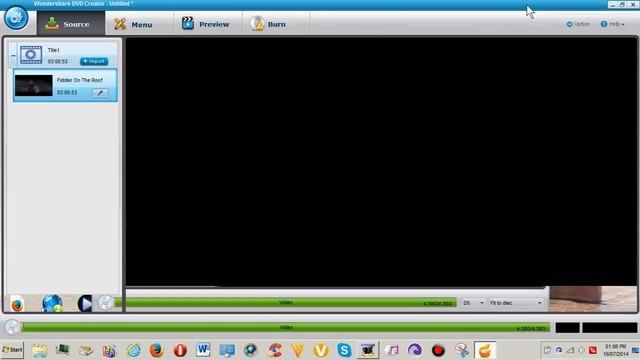The image size is (640, 360).
Task: Click the disc icon left of bottom capacity bar
Action: 12,327
